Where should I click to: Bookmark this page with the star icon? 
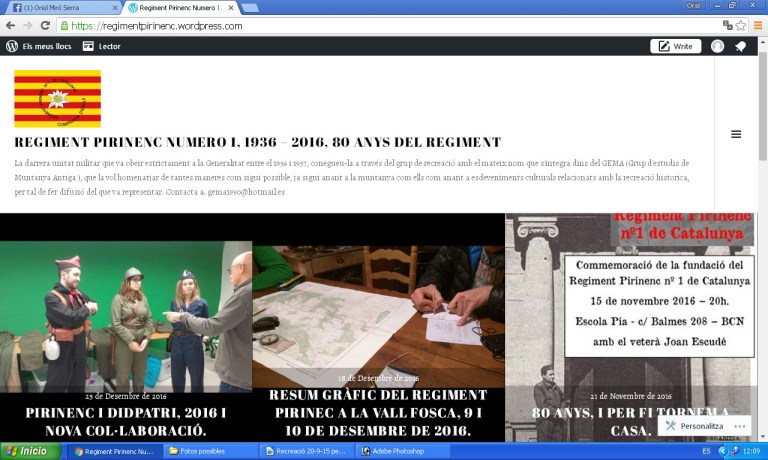741,26
